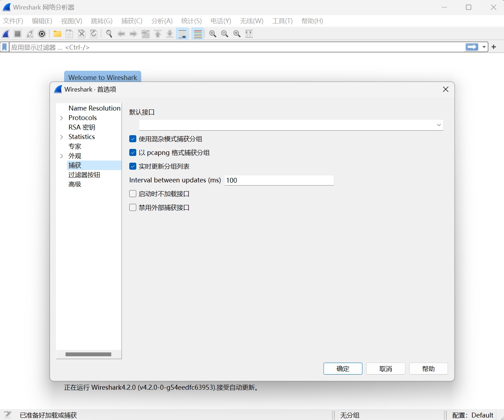504x420 pixels.
Task: Select 捕获 in preferences tree
Action: (94, 165)
